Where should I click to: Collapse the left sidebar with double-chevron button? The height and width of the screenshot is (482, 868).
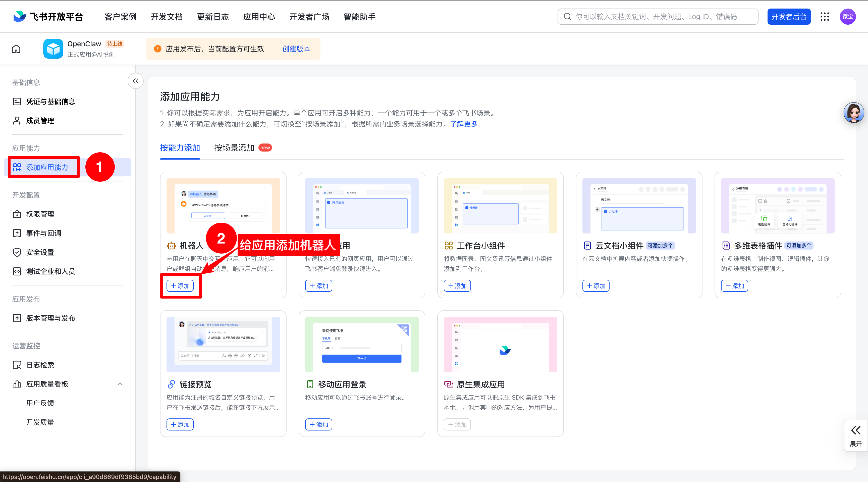(135, 81)
